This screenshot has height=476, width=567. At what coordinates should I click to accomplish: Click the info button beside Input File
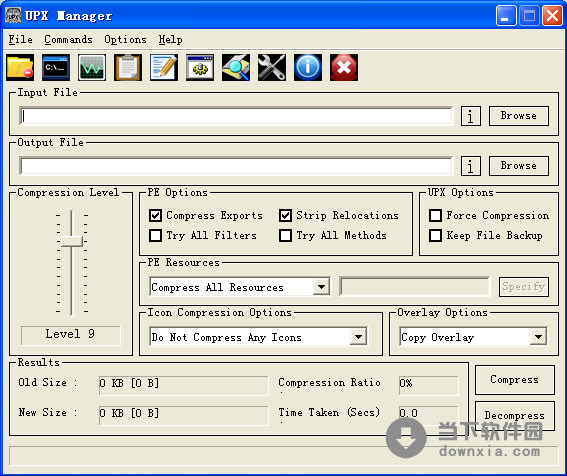tap(471, 116)
